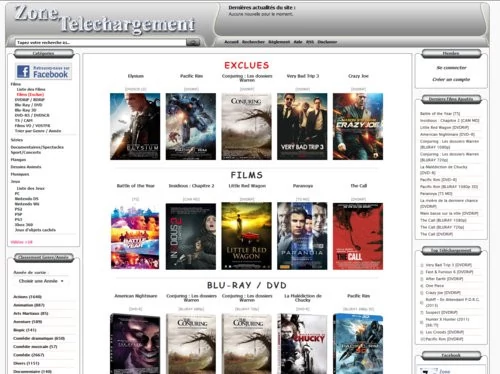Image resolution: width=500 pixels, height=374 pixels.
Task: Open the Accueil menu item
Action: pos(231,42)
